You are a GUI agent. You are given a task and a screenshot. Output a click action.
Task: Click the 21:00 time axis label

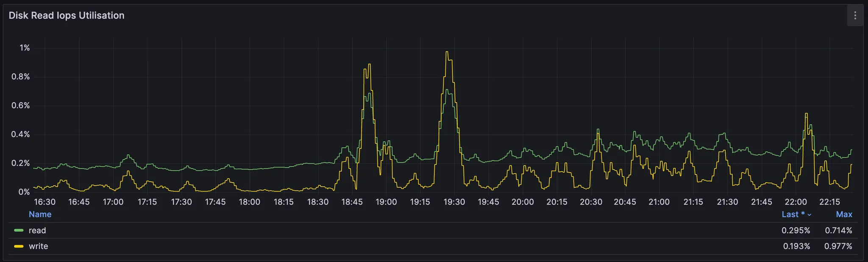pyautogui.click(x=659, y=202)
